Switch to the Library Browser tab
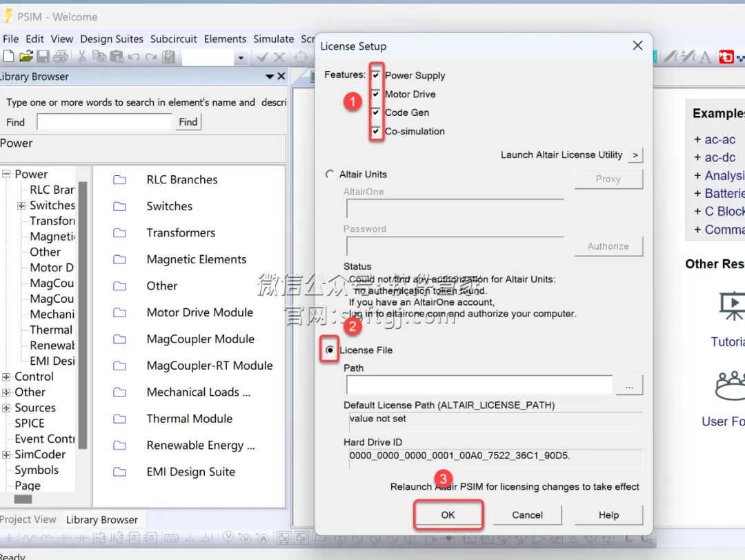Screen dimensions: 745x560 (x=101, y=519)
